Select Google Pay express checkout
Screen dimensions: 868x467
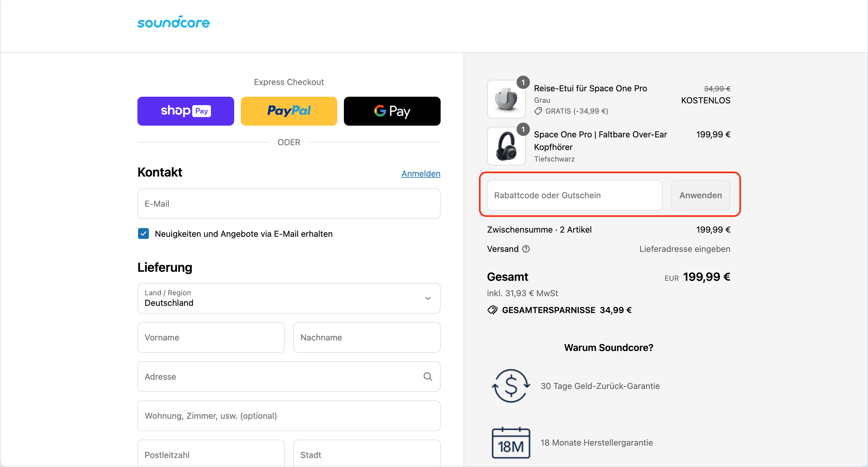click(x=392, y=111)
